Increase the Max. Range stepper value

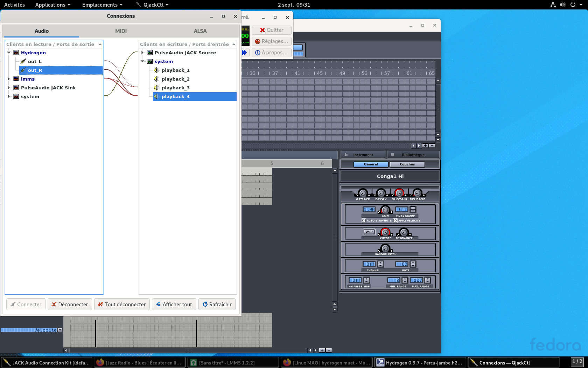[x=428, y=279]
